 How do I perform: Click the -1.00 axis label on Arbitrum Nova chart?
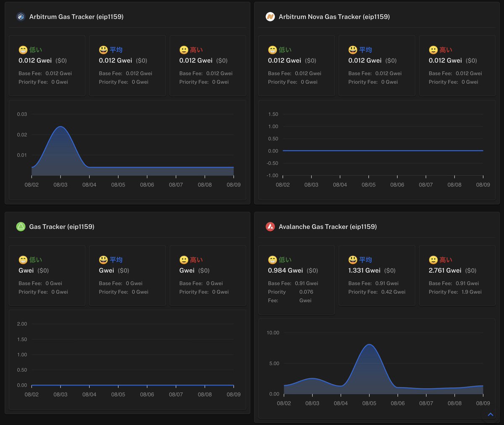273,175
